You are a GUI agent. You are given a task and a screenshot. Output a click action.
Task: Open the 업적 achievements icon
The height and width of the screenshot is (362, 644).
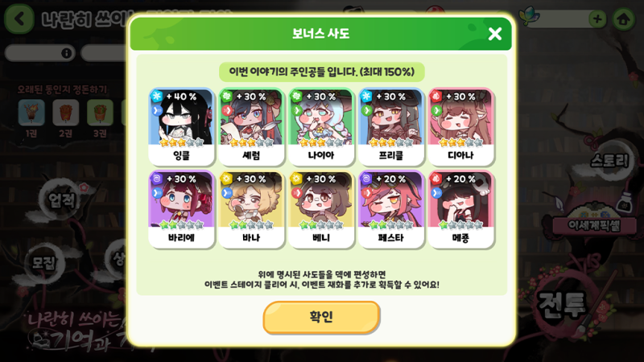(x=61, y=200)
